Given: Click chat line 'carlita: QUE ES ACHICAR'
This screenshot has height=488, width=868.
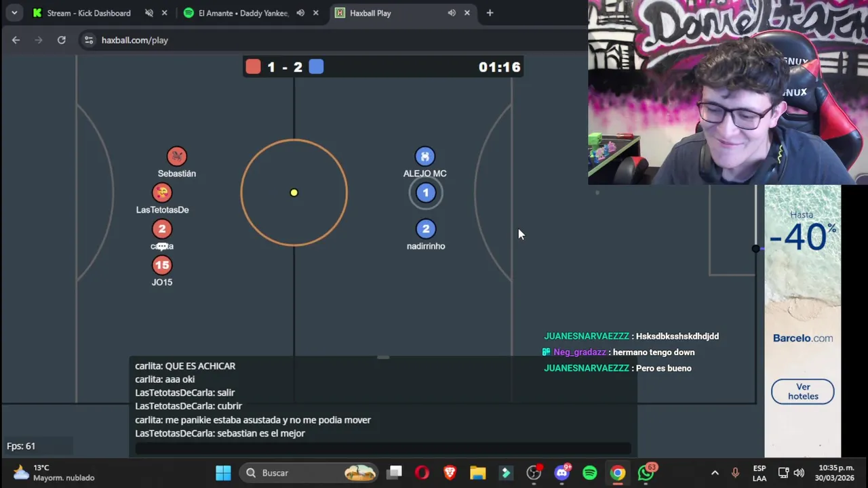Looking at the screenshot, I should [x=185, y=366].
